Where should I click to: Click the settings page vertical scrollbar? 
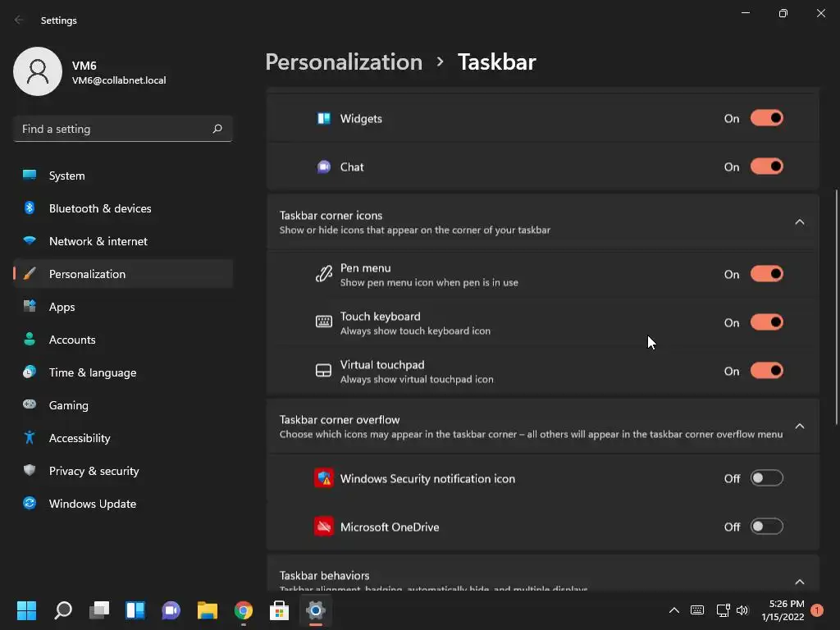pyautogui.click(x=836, y=307)
